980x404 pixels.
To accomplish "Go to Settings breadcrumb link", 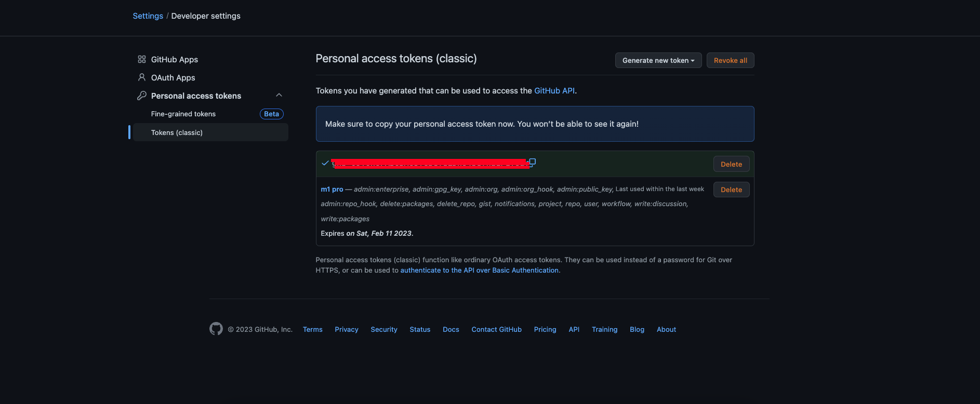I will (x=148, y=16).
